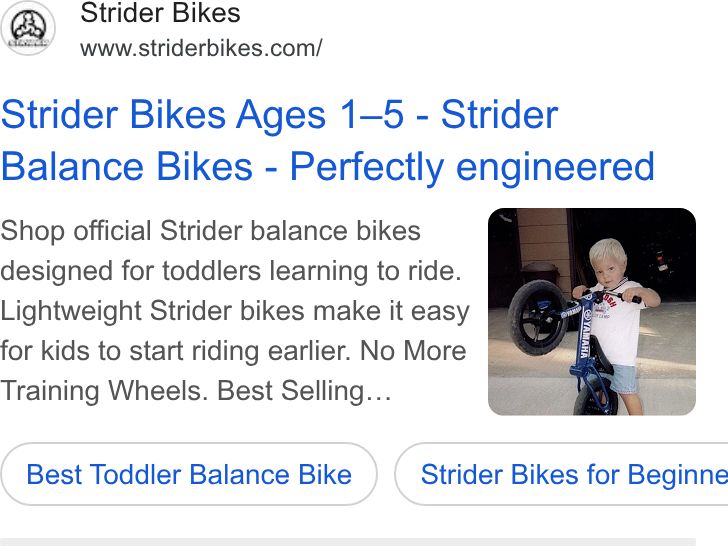
Task: Open the Strider Bikes site name
Action: coord(160,13)
